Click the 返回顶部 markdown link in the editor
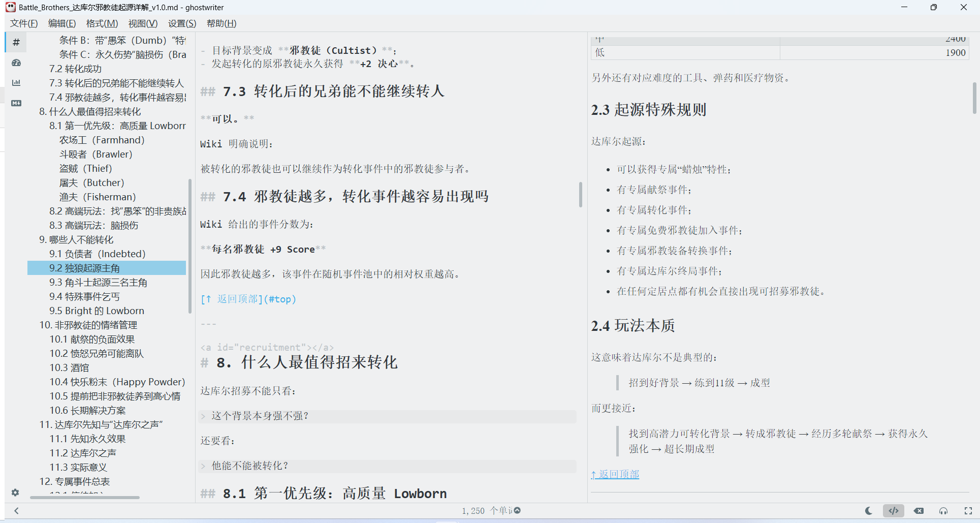This screenshot has height=523, width=980. coord(248,299)
